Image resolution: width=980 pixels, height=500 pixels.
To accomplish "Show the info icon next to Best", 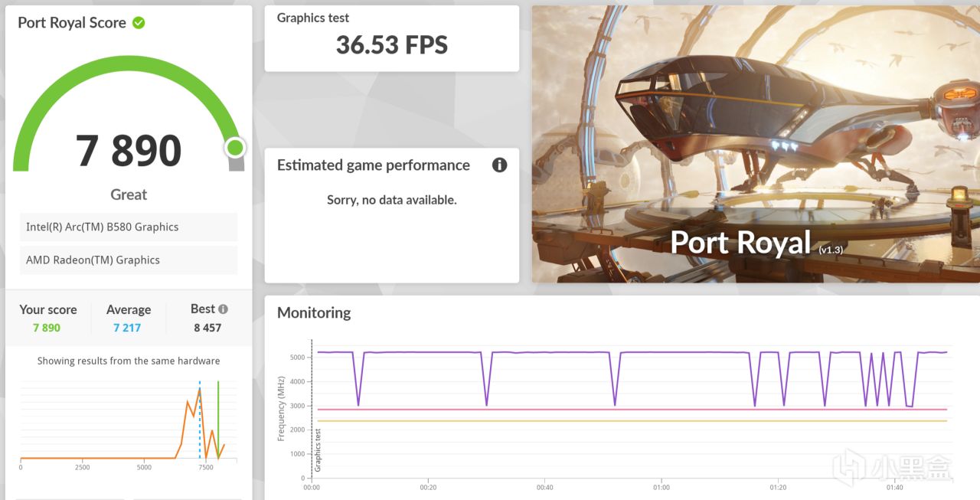I will tap(223, 309).
